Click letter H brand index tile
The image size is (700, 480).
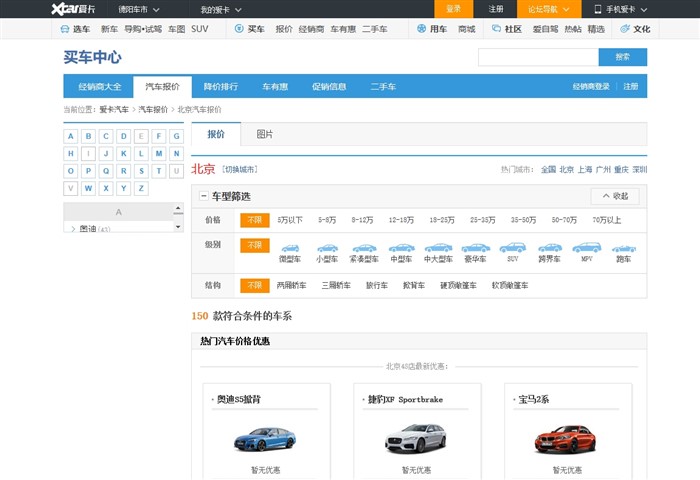pos(71,154)
